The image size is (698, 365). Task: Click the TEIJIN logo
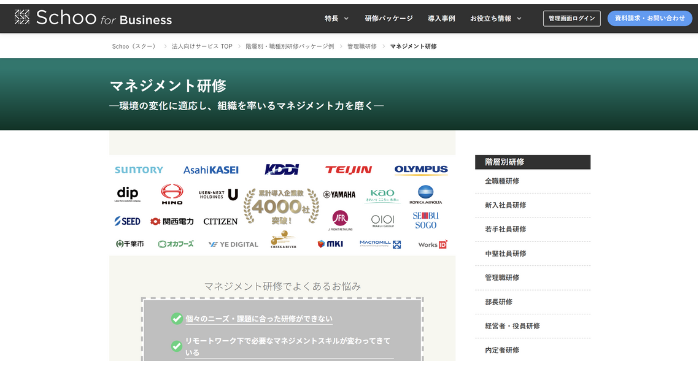(x=349, y=170)
